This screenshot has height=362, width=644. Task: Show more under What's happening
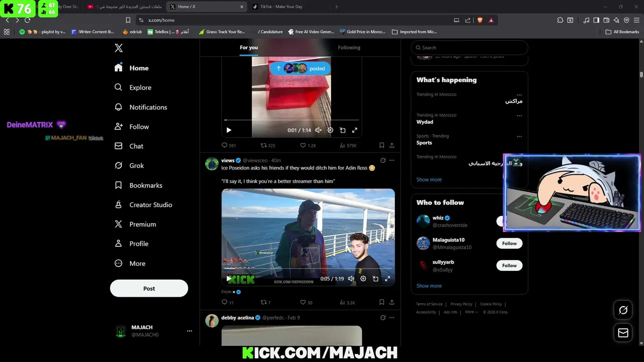pos(429,179)
